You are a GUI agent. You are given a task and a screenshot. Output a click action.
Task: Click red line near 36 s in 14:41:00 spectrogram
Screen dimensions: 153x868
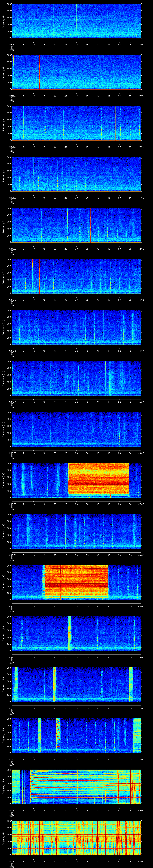(x=90, y=225)
